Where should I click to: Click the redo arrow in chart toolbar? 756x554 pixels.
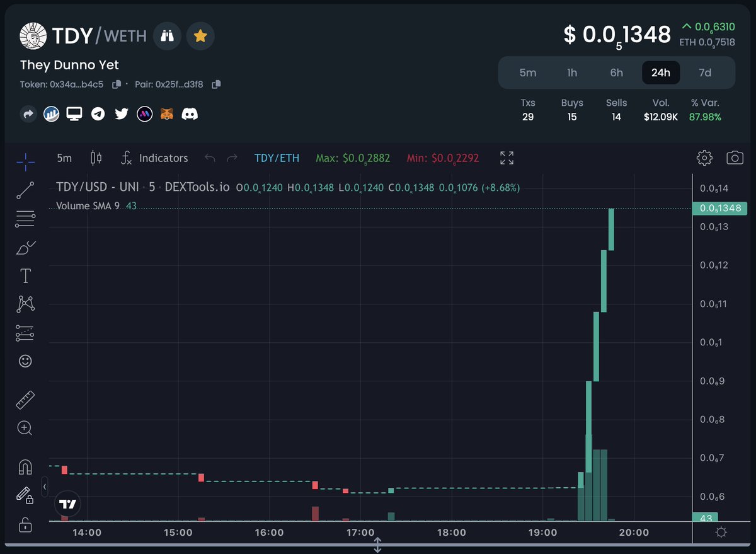[x=232, y=158]
